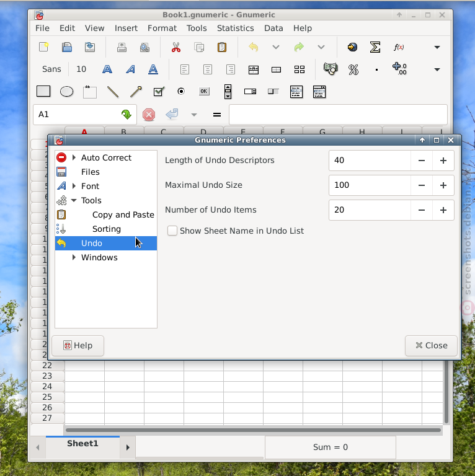Click the Insert Hyperlink globe icon
Viewport: 475px width, 476px height.
coord(352,47)
